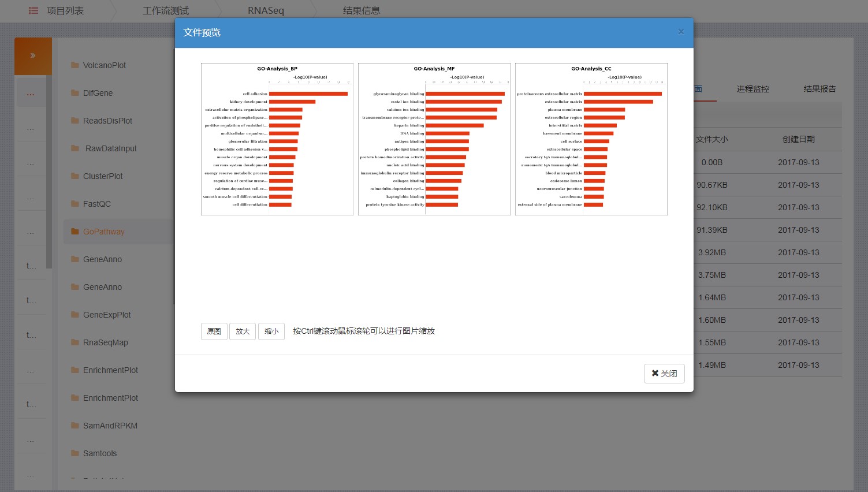This screenshot has width=868, height=492.
Task: Click the ReadsDisPlot folder icon
Action: click(x=75, y=121)
